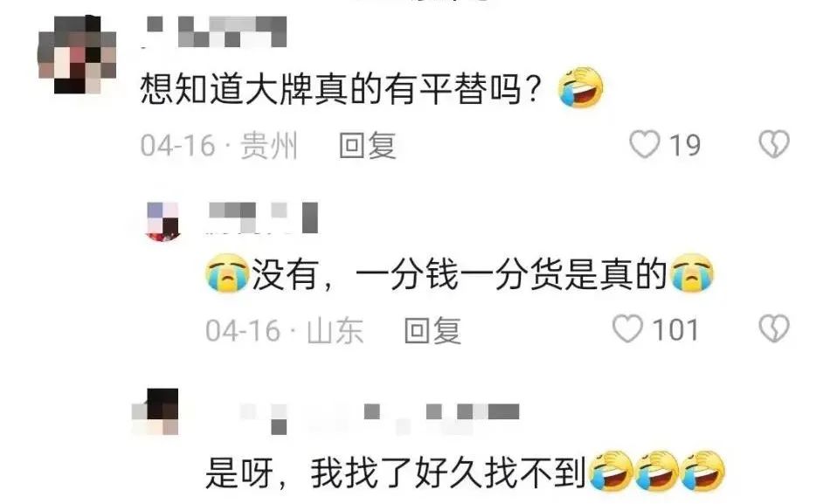
Task: Tap the 19 like count
Action: click(x=685, y=145)
